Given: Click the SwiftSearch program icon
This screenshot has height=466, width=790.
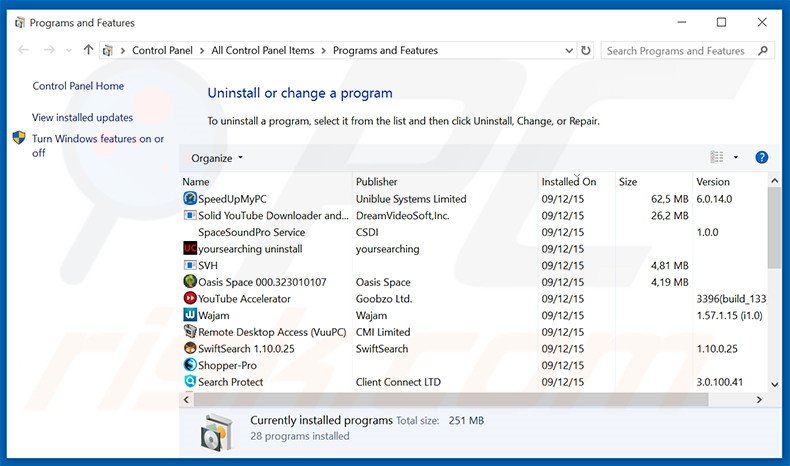Looking at the screenshot, I should point(190,348).
